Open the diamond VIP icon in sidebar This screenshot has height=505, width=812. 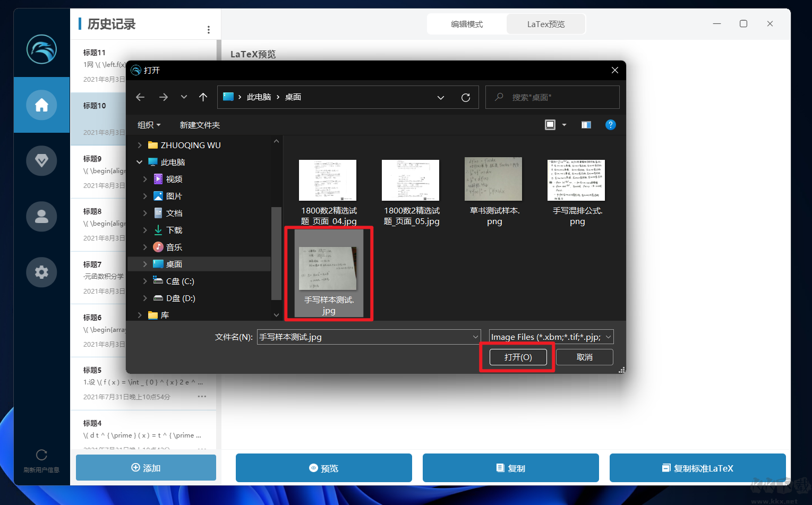click(41, 160)
